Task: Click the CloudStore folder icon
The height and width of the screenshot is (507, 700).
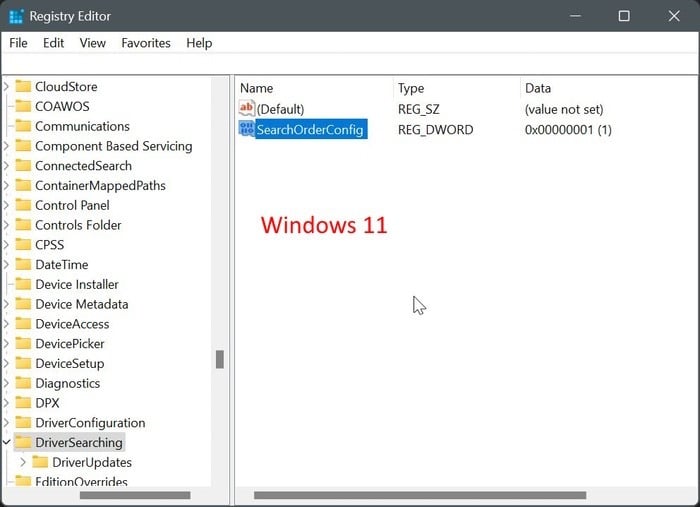Action: coord(23,86)
